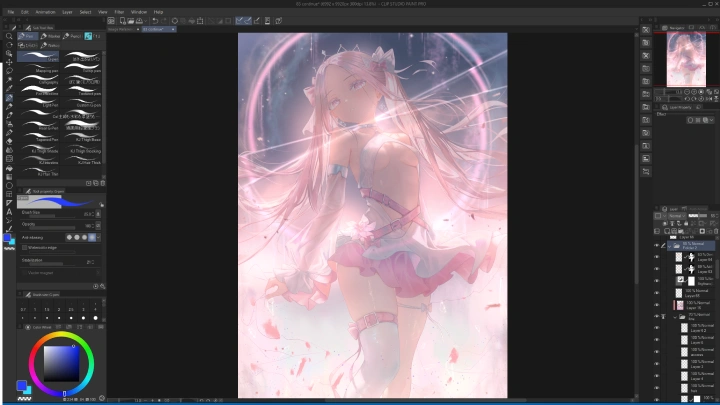Choose the Pencil sub tool group
This screenshot has height=405, width=720.
tap(73, 36)
